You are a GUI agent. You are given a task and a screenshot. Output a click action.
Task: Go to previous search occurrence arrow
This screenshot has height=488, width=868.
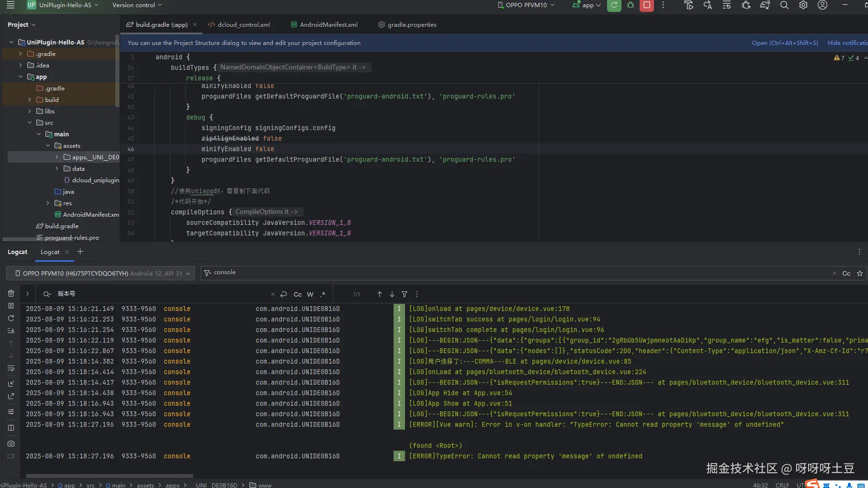380,294
